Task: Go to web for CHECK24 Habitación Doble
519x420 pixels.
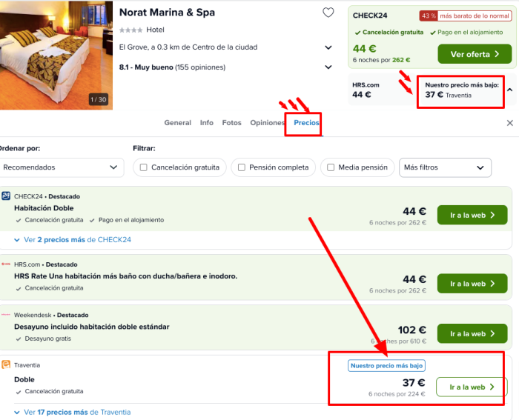Action: (472, 215)
